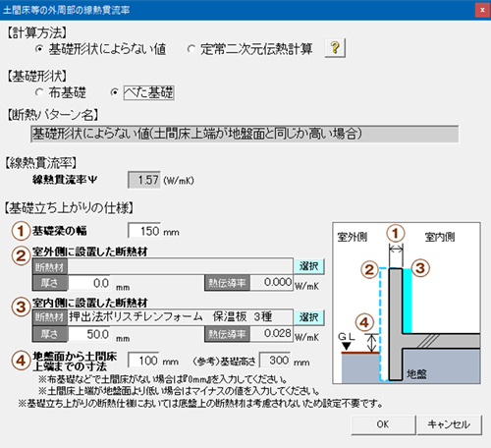Click the yellow question mark help button
The image size is (491, 448).
point(335,48)
